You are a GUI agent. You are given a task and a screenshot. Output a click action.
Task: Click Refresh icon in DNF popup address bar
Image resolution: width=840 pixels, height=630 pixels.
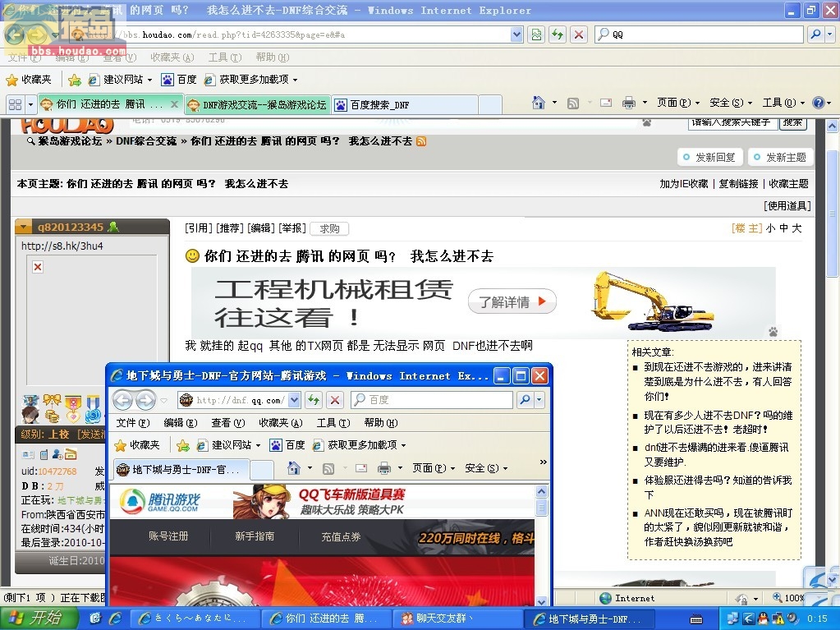[x=314, y=400]
